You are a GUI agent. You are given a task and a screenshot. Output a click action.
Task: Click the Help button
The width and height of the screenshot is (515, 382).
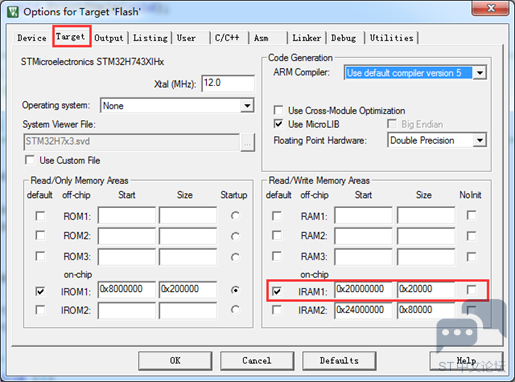pyautogui.click(x=466, y=361)
